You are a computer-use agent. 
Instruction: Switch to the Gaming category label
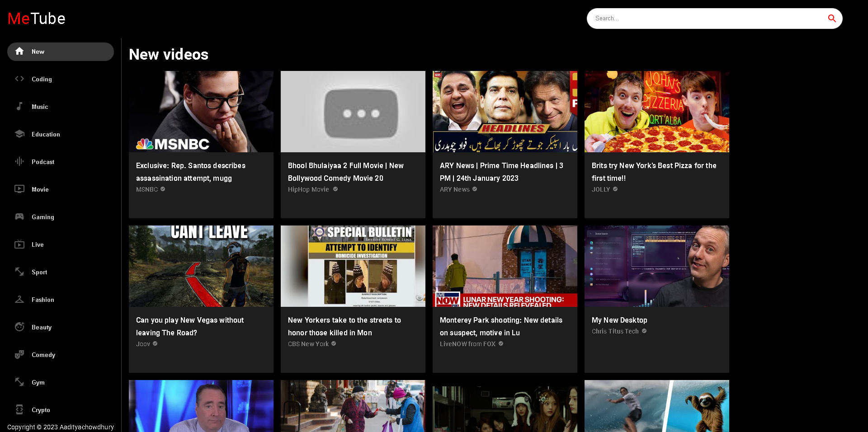[x=43, y=217]
